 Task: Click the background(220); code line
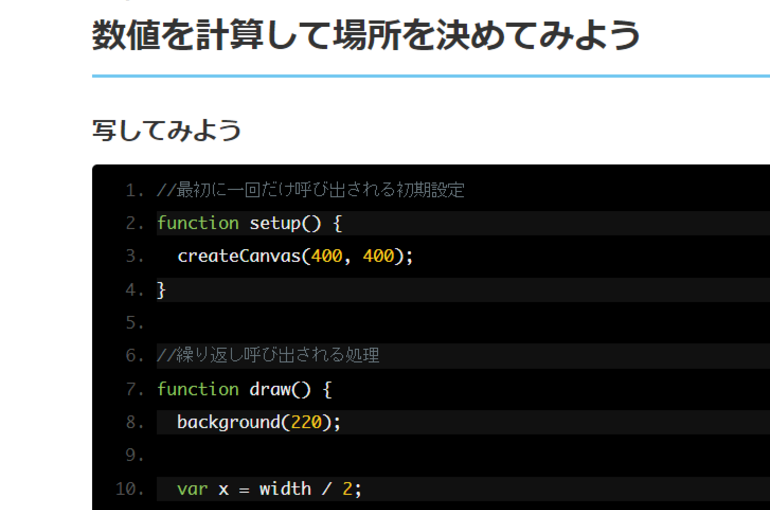point(259,422)
